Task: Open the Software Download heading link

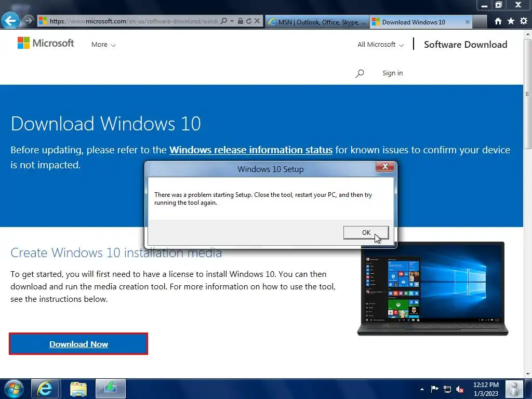Action: click(x=465, y=45)
